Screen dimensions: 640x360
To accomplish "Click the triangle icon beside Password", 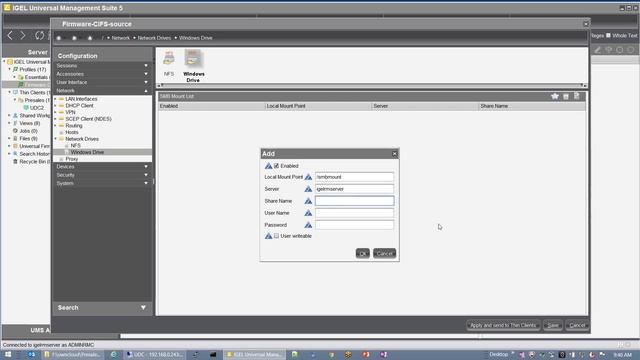I will point(308,225).
